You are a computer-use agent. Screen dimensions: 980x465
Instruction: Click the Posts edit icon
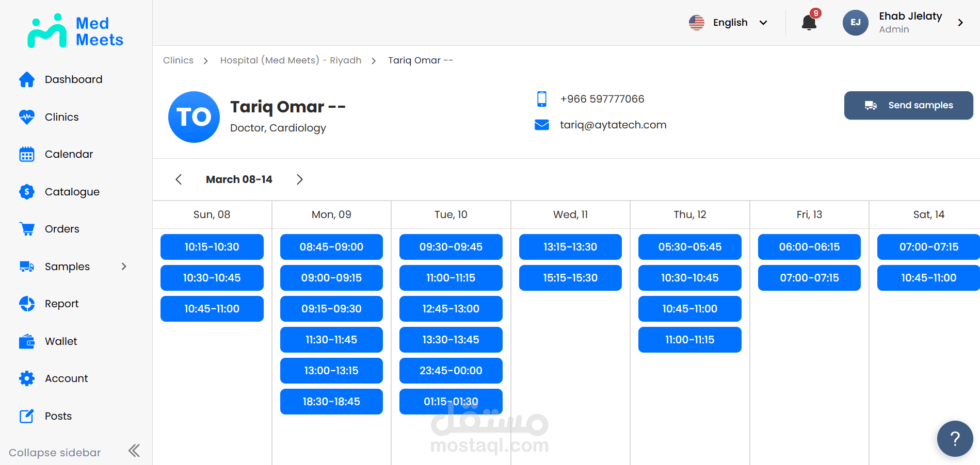click(x=27, y=416)
